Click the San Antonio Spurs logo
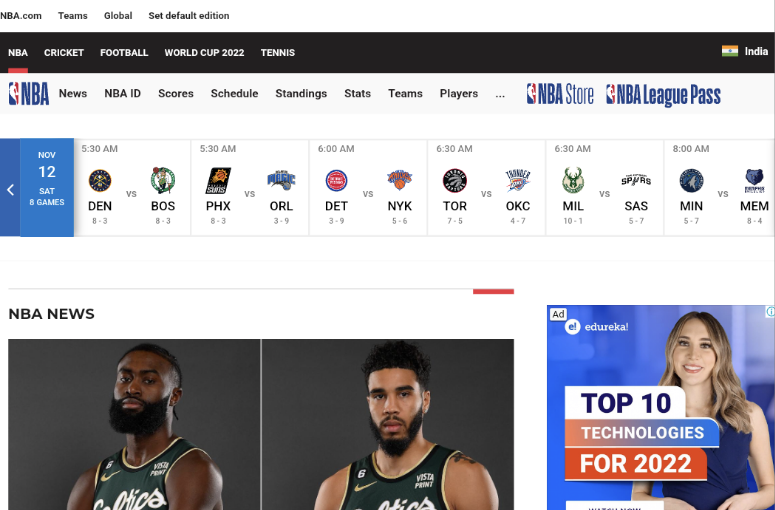Viewport: 775px width, 510px height. tap(636, 180)
